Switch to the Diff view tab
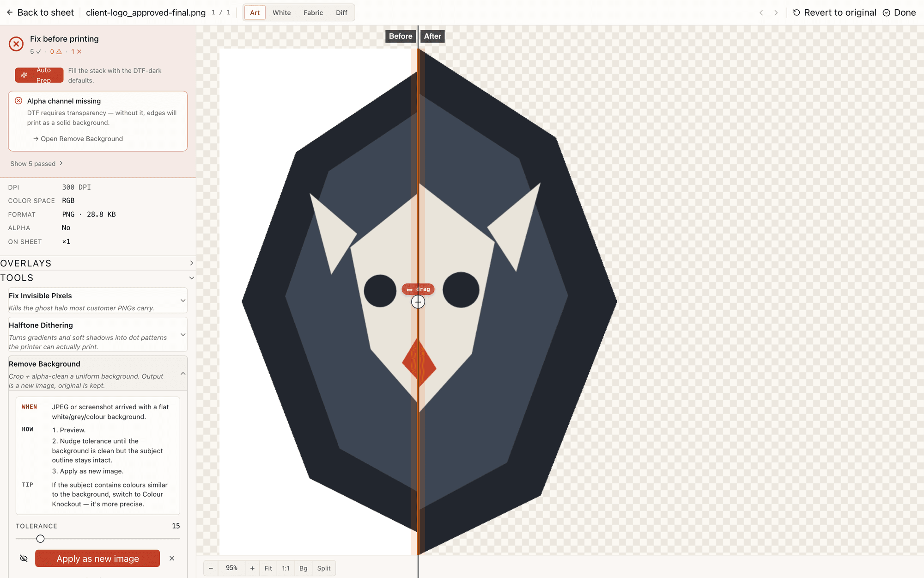The width and height of the screenshot is (924, 578). 341,12
